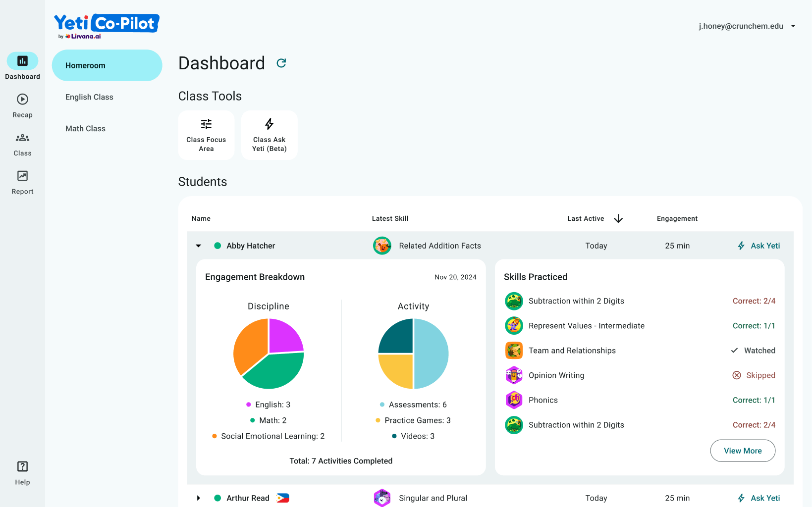Open the Class Focus Area tool

[x=206, y=135]
